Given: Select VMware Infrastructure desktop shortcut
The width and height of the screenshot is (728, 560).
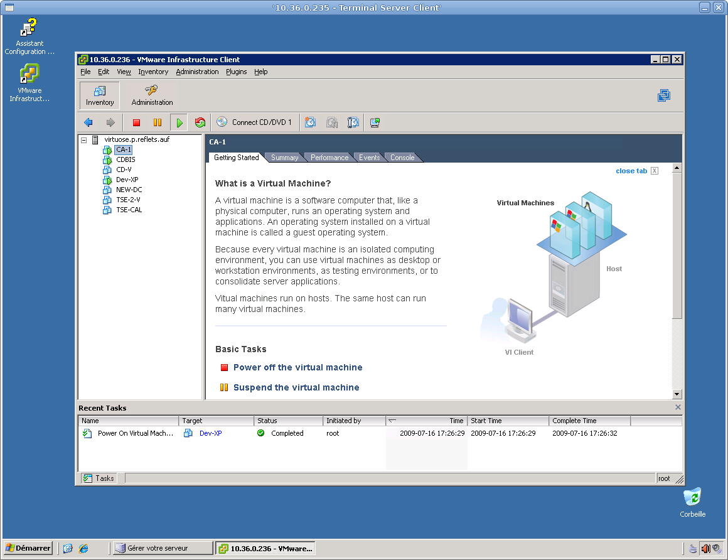Looking at the screenshot, I should pyautogui.click(x=29, y=83).
